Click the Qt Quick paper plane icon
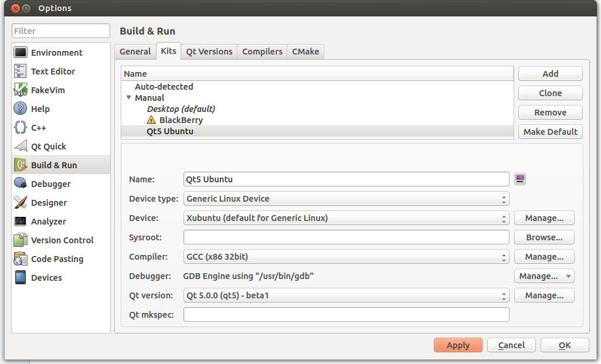 pyautogui.click(x=21, y=146)
